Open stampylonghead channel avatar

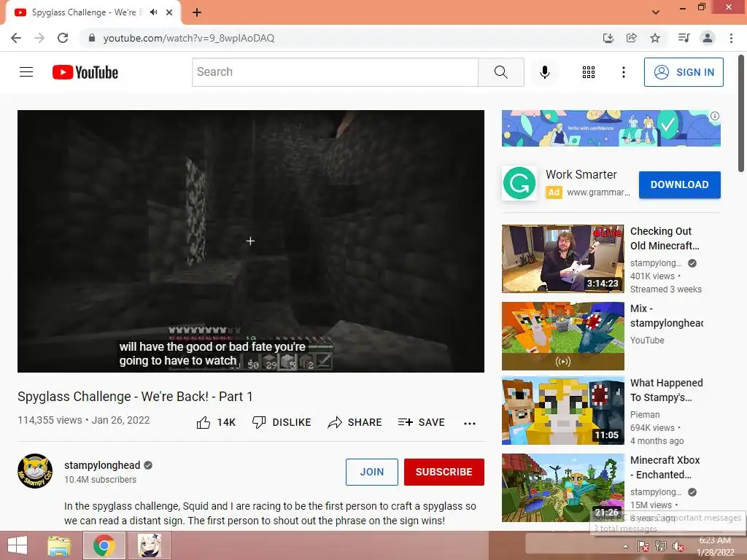35,471
